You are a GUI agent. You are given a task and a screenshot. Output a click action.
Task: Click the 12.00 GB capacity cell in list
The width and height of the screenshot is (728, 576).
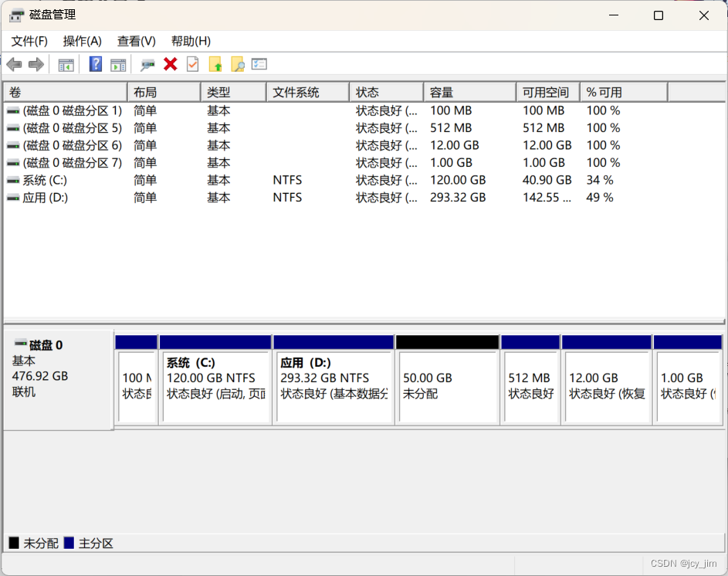(x=455, y=145)
